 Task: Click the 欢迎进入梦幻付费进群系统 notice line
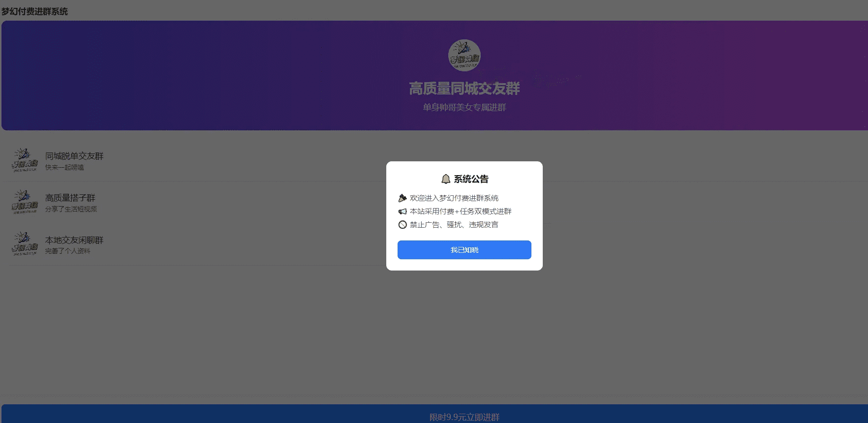click(x=454, y=198)
